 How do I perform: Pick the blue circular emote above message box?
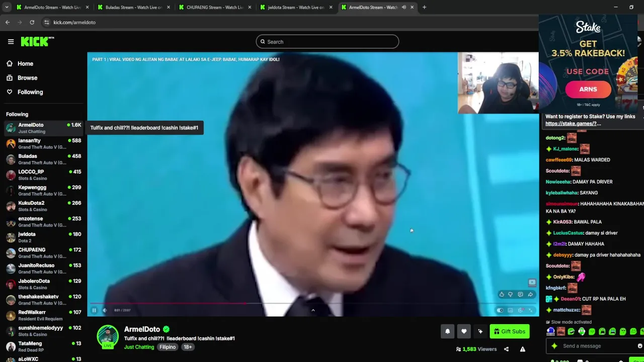(x=551, y=331)
